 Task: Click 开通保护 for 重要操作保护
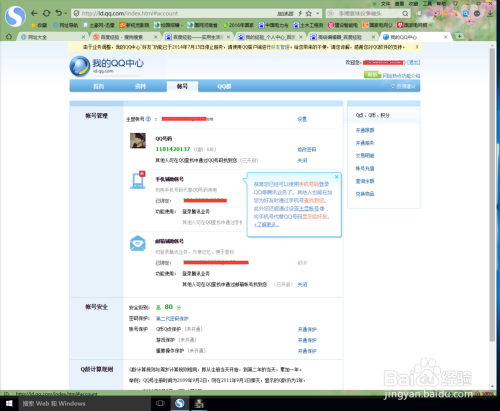(307, 351)
